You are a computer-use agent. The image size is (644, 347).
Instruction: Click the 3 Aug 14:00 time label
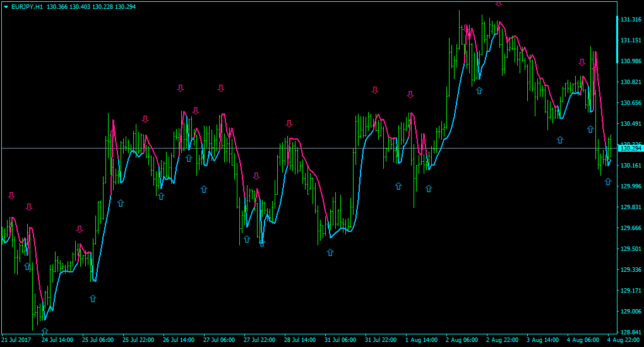pos(542,340)
